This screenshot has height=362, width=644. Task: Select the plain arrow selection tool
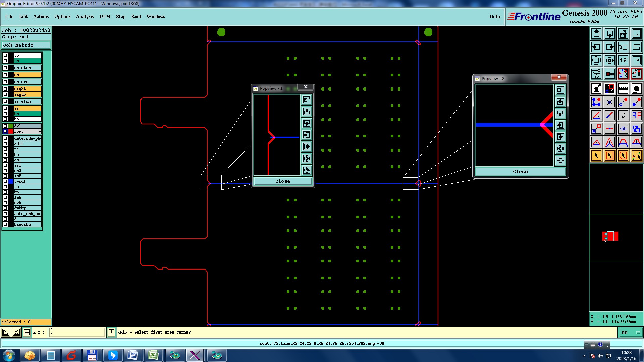[596, 156]
